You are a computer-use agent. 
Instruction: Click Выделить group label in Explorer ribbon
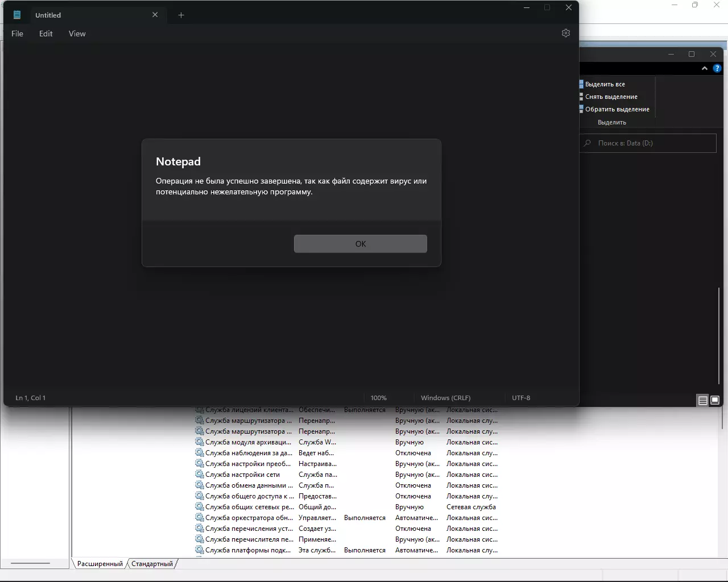[612, 122]
